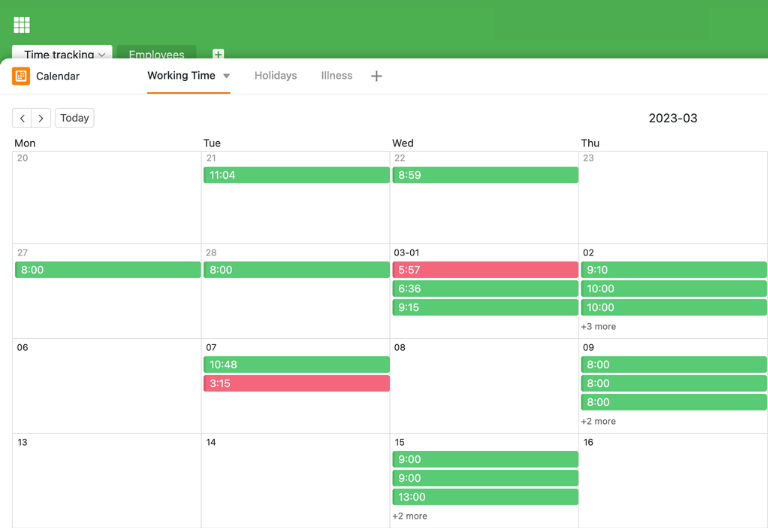This screenshot has height=528, width=768.
Task: Go to next month arrow
Action: click(x=41, y=118)
